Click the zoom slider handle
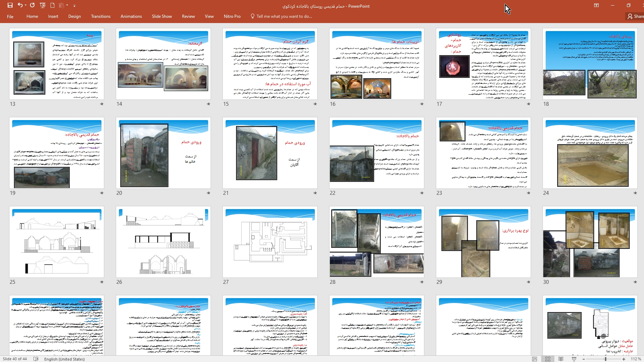This screenshot has height=362, width=644. [x=605, y=359]
